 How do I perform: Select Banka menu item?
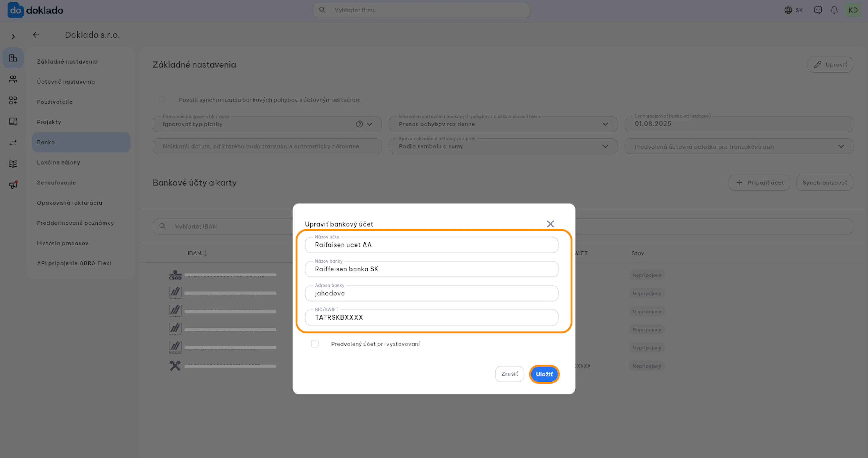point(81,142)
